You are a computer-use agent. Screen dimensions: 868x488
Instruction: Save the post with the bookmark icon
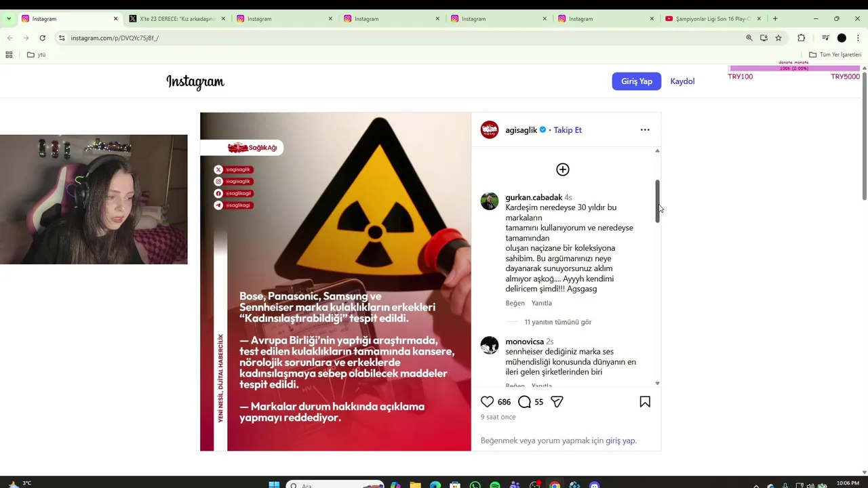[x=645, y=402]
